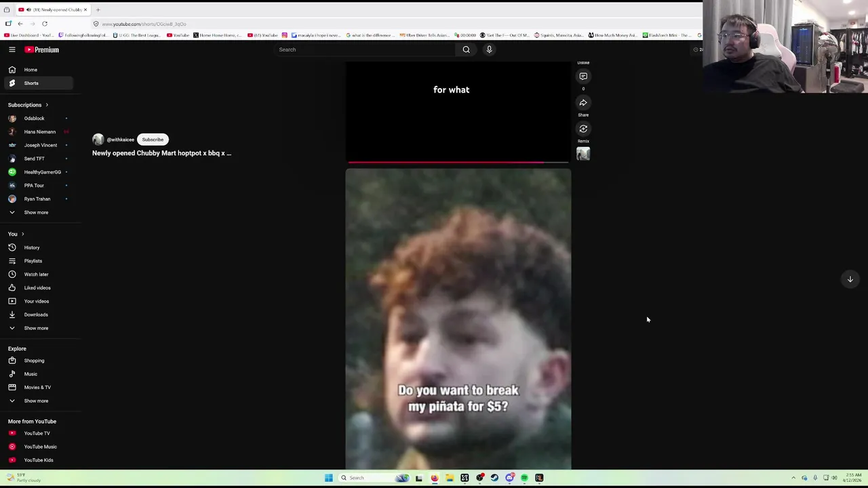Click the YouTube search field
868x488 pixels.
coord(363,49)
